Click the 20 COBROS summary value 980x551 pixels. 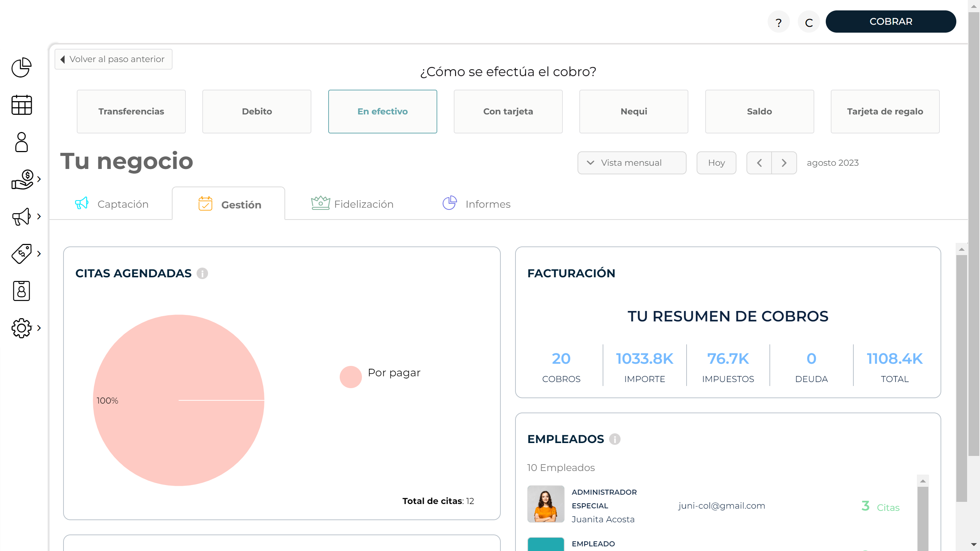(x=561, y=358)
